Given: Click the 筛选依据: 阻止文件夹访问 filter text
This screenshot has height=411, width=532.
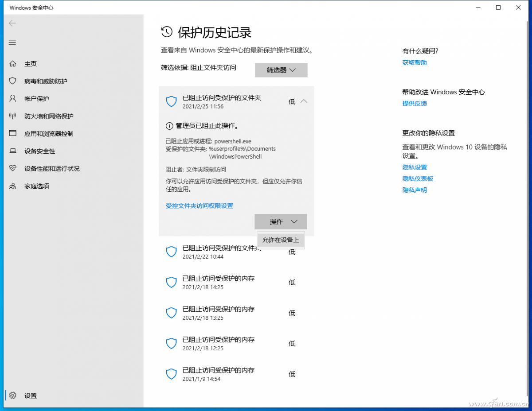Looking at the screenshot, I should coord(199,67).
